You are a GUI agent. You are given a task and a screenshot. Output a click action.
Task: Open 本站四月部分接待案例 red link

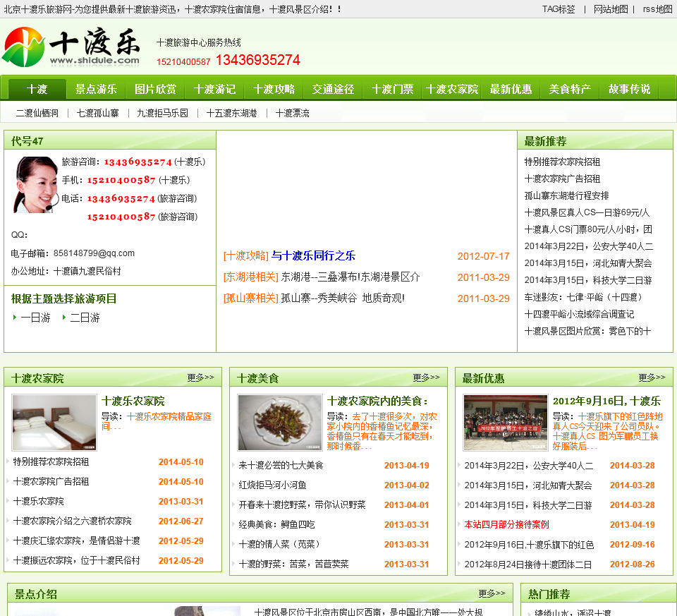pyautogui.click(x=506, y=524)
